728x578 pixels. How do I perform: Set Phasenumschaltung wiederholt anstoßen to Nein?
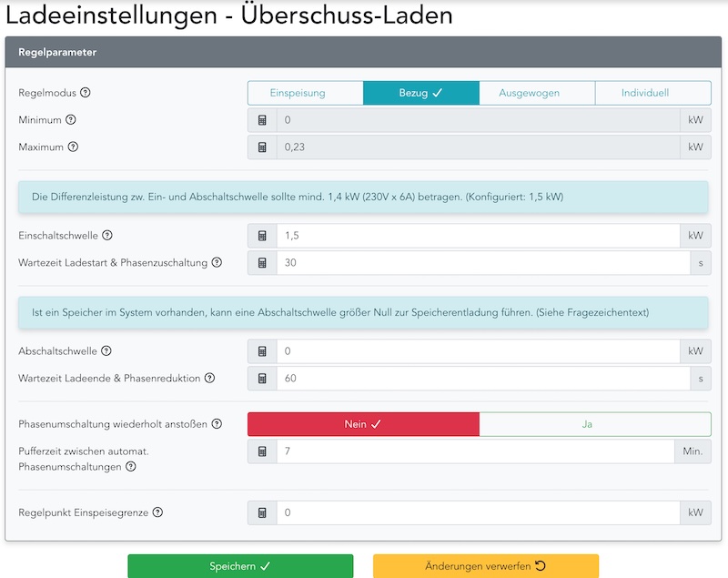(363, 424)
